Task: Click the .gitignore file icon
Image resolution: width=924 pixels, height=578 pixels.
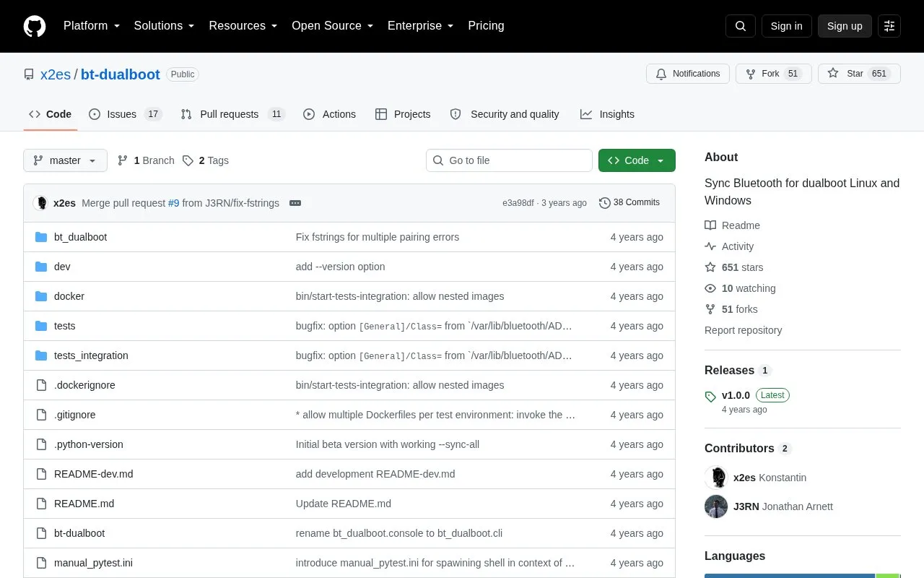Action: pyautogui.click(x=41, y=415)
